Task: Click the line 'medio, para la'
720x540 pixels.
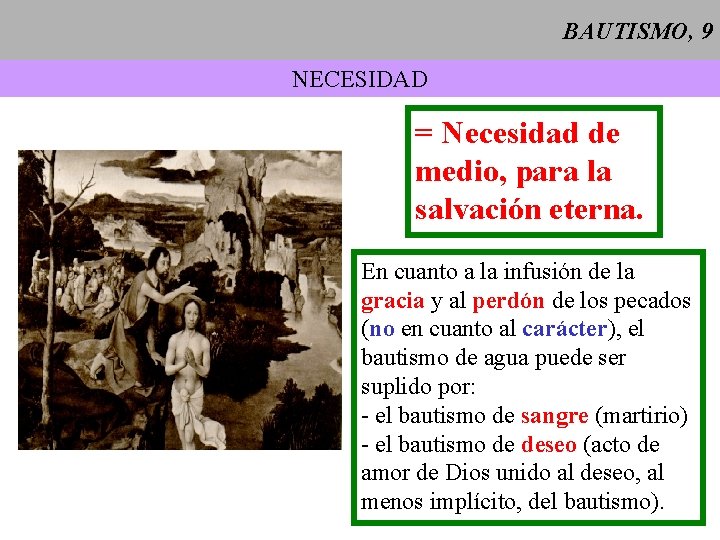Action: 513,173
